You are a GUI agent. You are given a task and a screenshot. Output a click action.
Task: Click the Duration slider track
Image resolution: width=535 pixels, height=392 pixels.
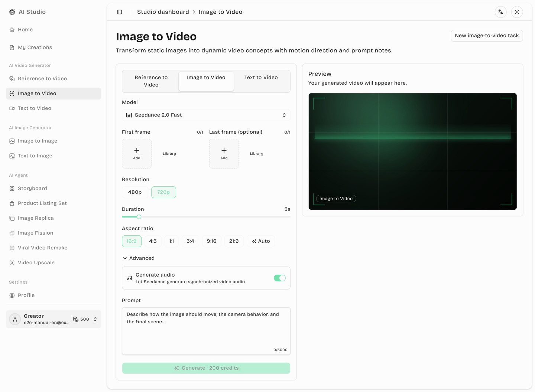click(206, 217)
